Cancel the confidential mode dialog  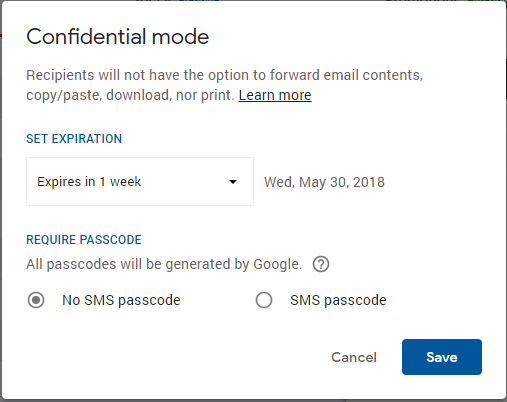(x=354, y=357)
